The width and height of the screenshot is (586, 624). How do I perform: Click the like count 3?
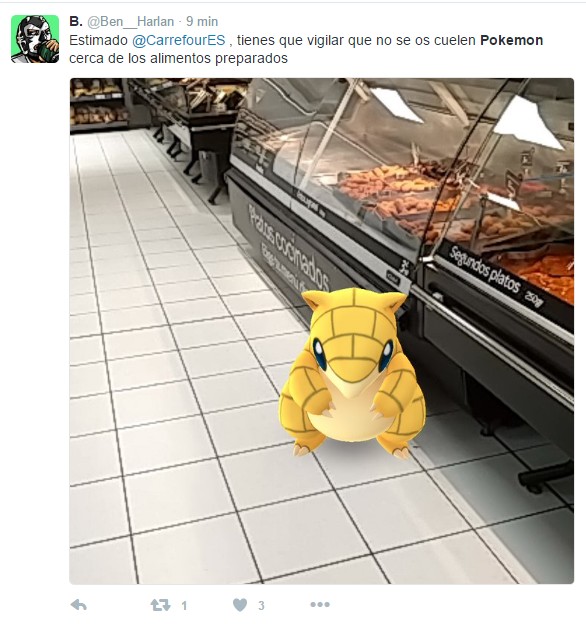(x=261, y=606)
